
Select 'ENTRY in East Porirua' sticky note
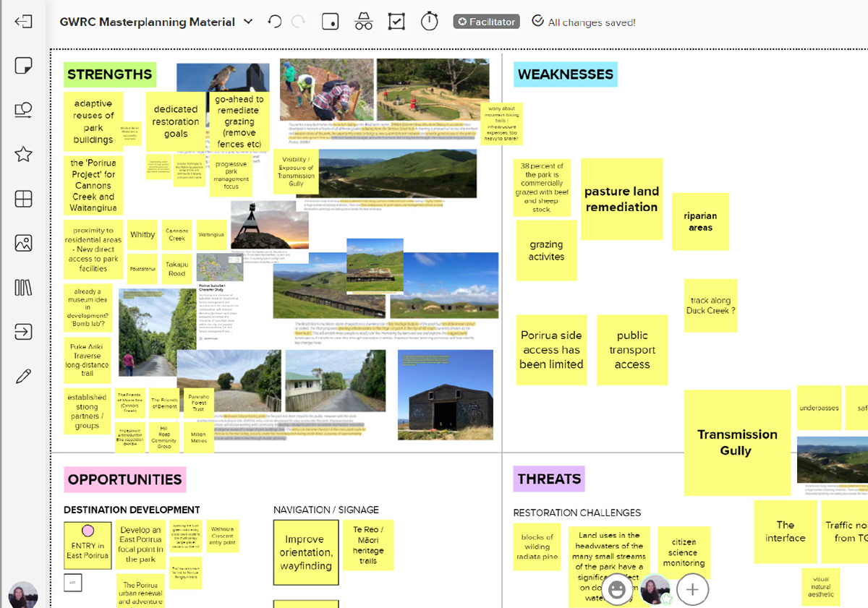point(88,546)
